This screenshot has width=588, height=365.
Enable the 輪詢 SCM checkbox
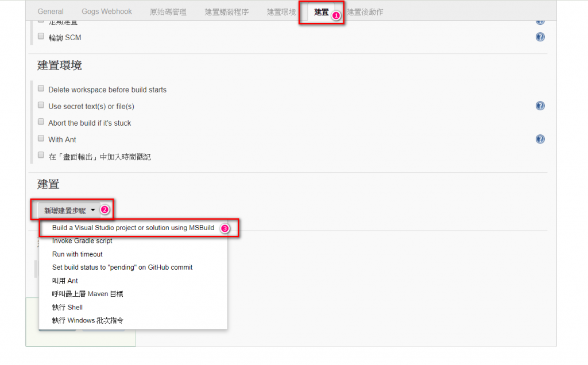click(41, 36)
